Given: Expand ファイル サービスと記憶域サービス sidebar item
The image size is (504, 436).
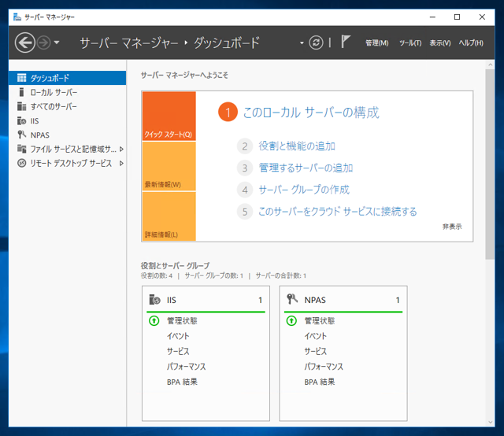Looking at the screenshot, I should point(121,149).
